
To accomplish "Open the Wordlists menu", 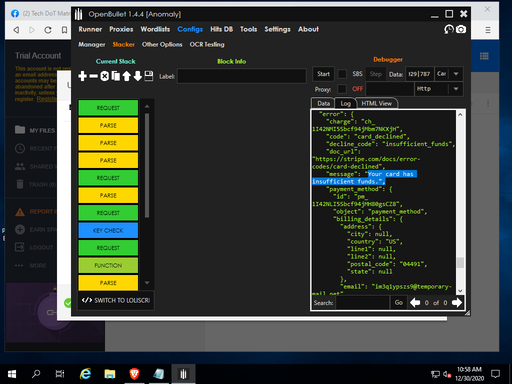I will click(x=155, y=29).
